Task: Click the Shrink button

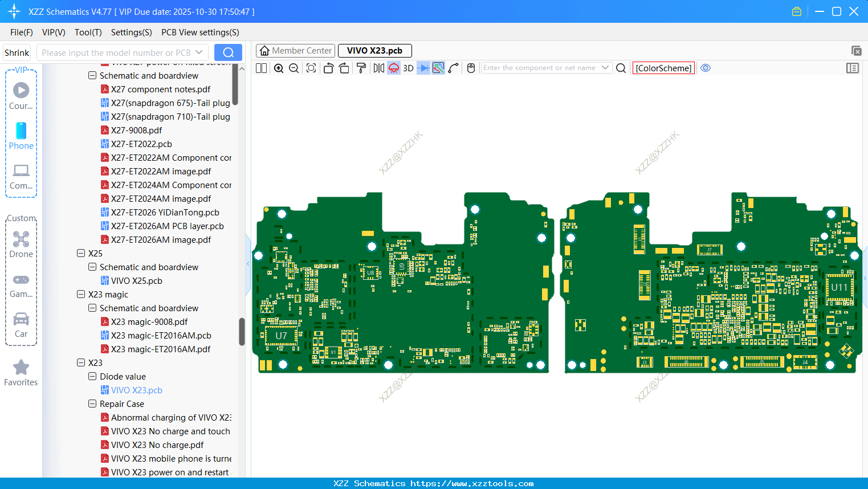Action: point(17,53)
